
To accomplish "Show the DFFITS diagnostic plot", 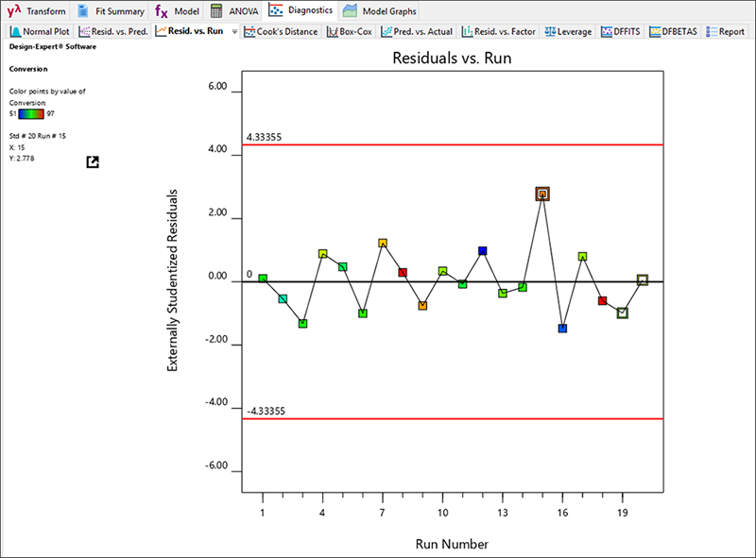I will (622, 31).
